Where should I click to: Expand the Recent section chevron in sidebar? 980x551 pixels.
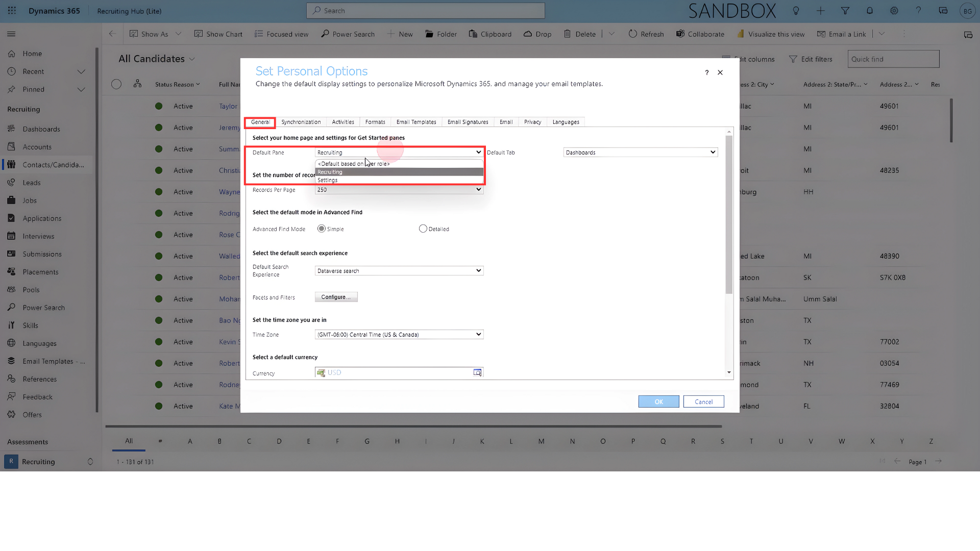[x=81, y=71]
